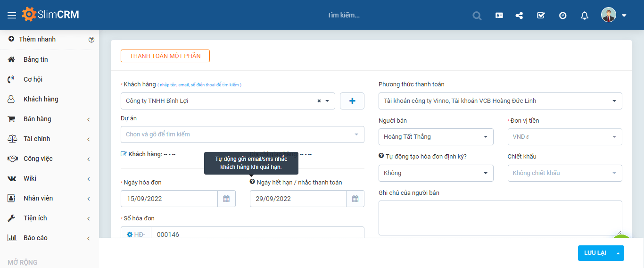Open the contact card icon in header
This screenshot has width=644, height=268.
[x=499, y=15]
